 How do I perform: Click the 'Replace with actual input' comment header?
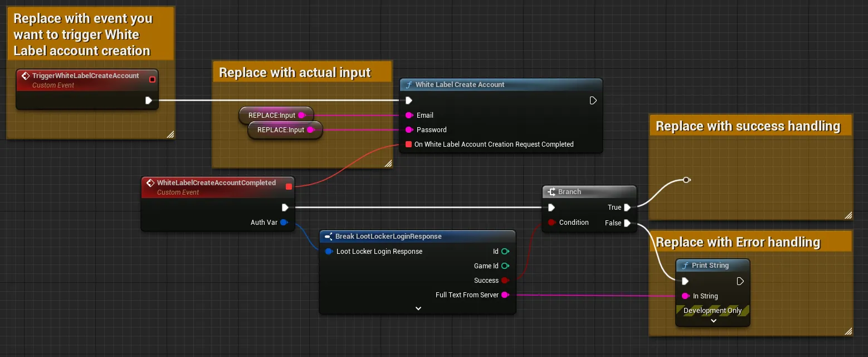coord(303,73)
